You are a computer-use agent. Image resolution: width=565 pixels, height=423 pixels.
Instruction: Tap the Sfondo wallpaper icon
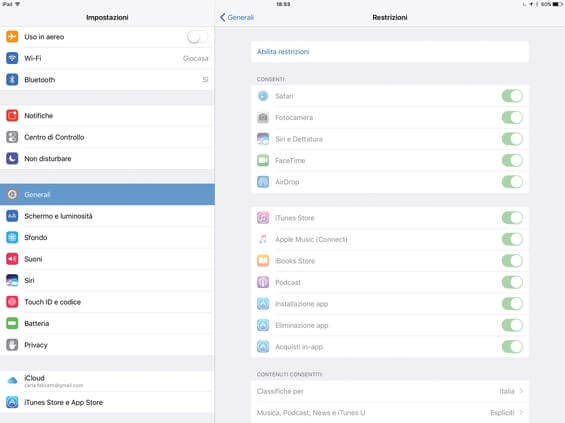click(12, 237)
